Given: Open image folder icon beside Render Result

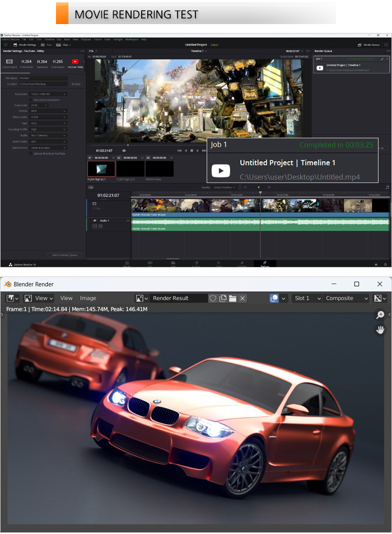Looking at the screenshot, I should point(232,298).
